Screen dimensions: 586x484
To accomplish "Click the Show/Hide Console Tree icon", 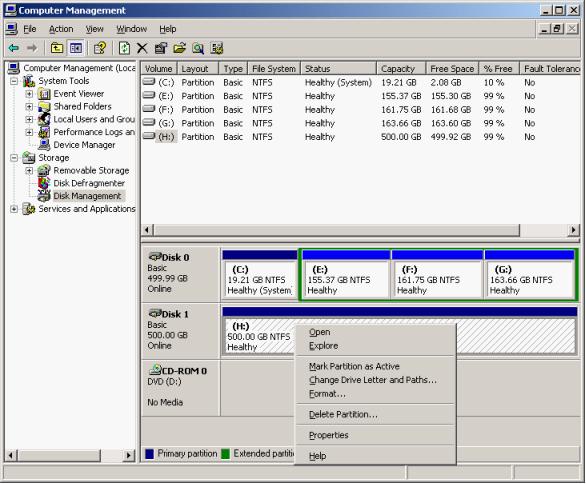I will click(76, 48).
